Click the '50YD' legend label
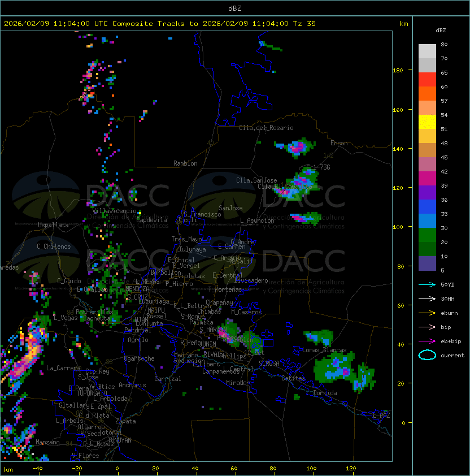The width and height of the screenshot is (470, 476). 447,285
